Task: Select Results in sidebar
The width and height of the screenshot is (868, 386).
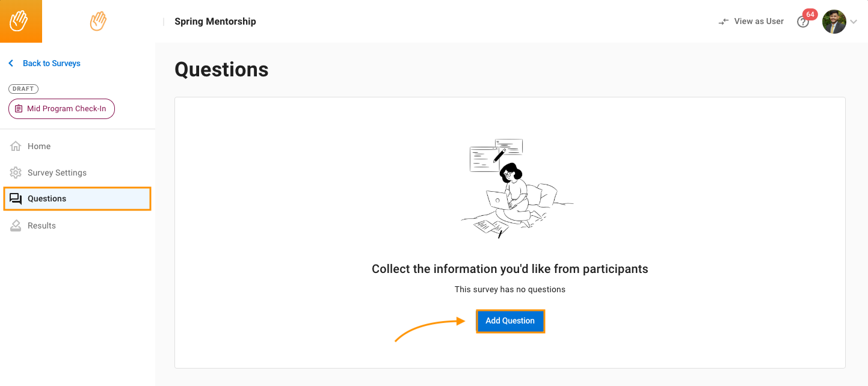Action: [42, 225]
